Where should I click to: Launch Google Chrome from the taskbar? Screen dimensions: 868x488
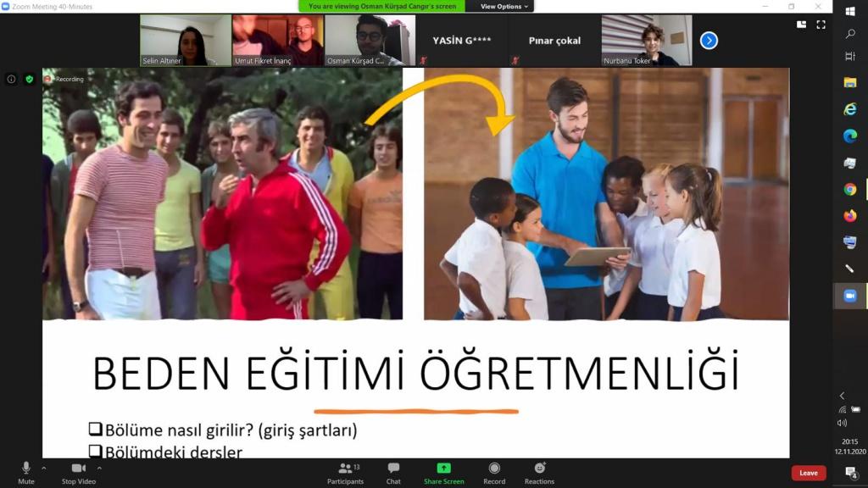pyautogui.click(x=850, y=189)
